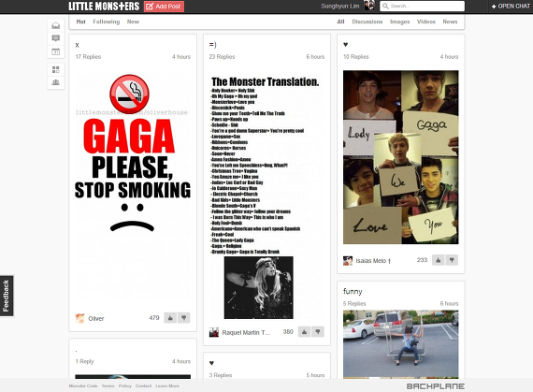533x392 pixels.
Task: Open the post titled 'funny'
Action: pos(353,291)
